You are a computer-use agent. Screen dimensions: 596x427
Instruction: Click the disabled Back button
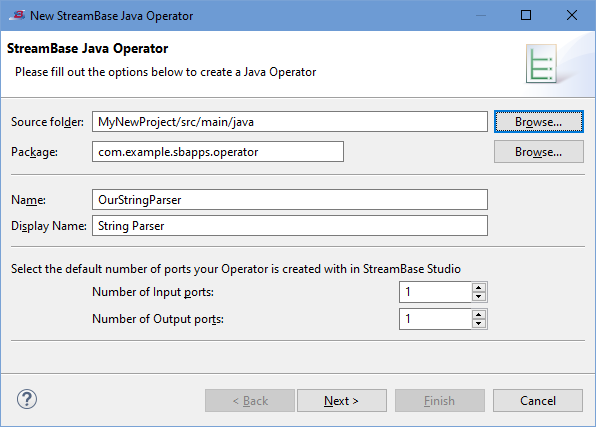click(250, 400)
